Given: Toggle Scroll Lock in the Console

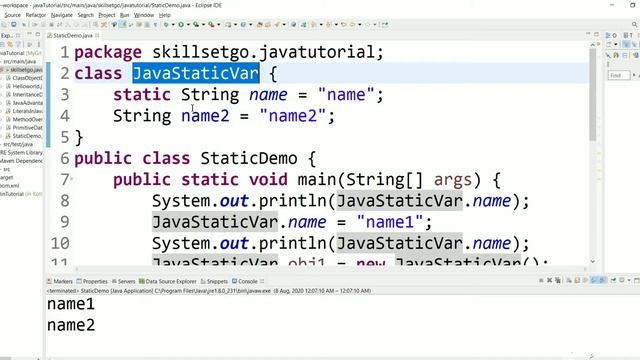Looking at the screenshot, I should (577, 280).
